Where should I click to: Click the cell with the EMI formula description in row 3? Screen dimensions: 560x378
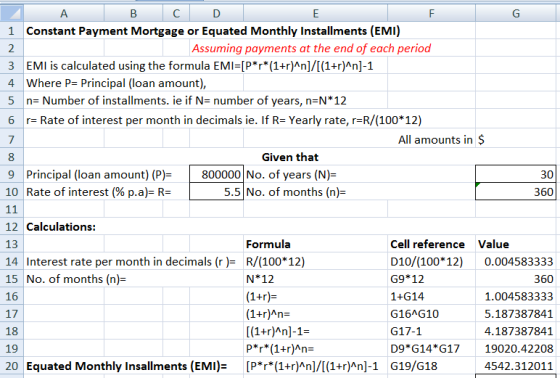tap(200, 66)
